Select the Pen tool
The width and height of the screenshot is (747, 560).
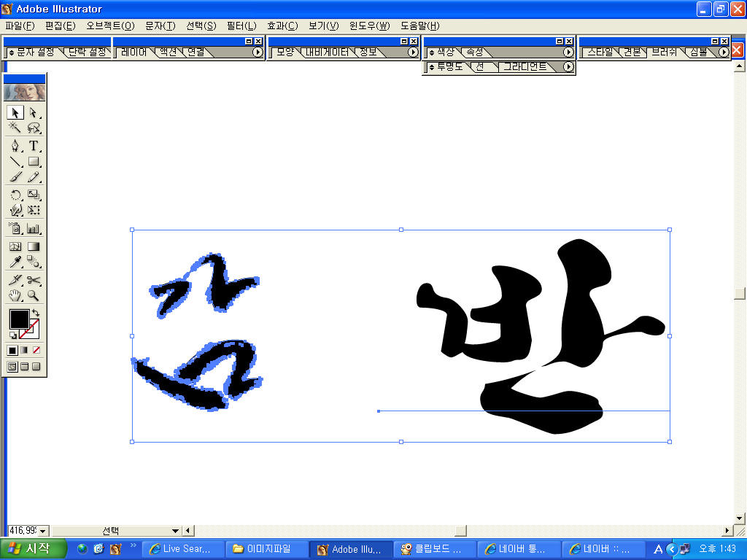pos(15,146)
